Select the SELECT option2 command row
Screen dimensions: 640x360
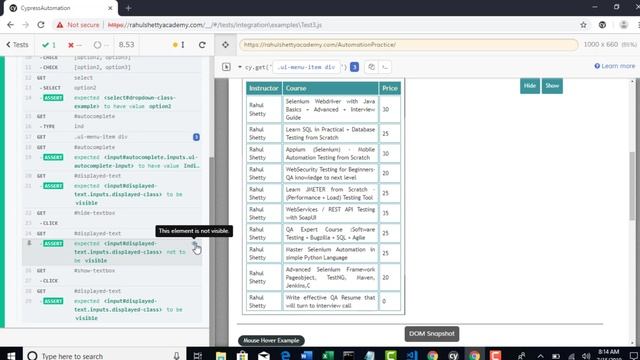(112, 88)
